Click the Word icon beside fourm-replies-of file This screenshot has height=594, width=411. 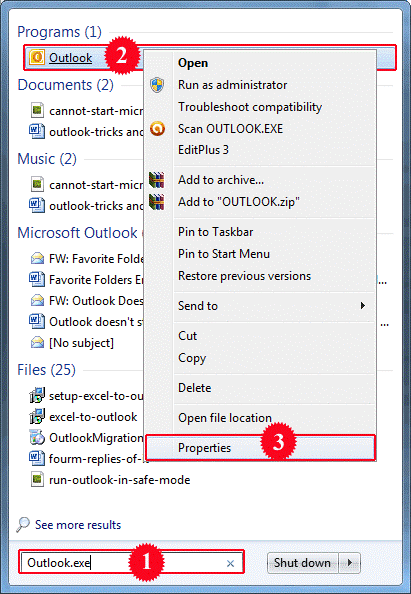[x=37, y=458]
